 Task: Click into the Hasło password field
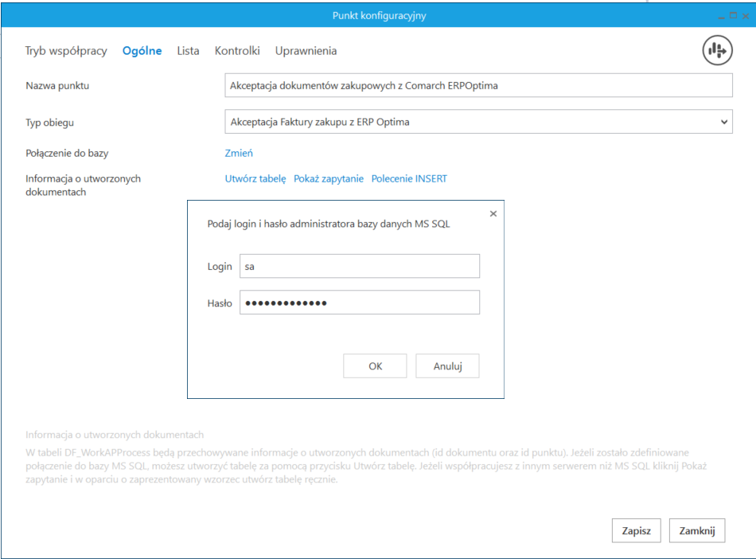359,303
